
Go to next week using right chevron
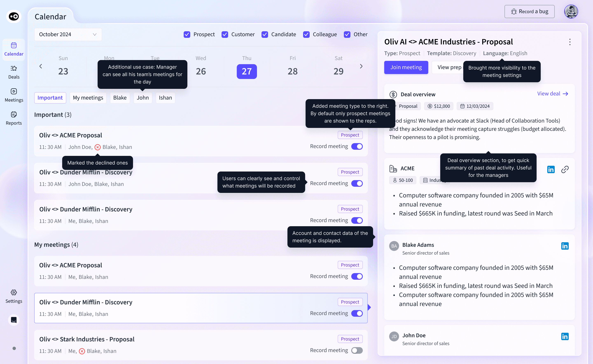361,66
